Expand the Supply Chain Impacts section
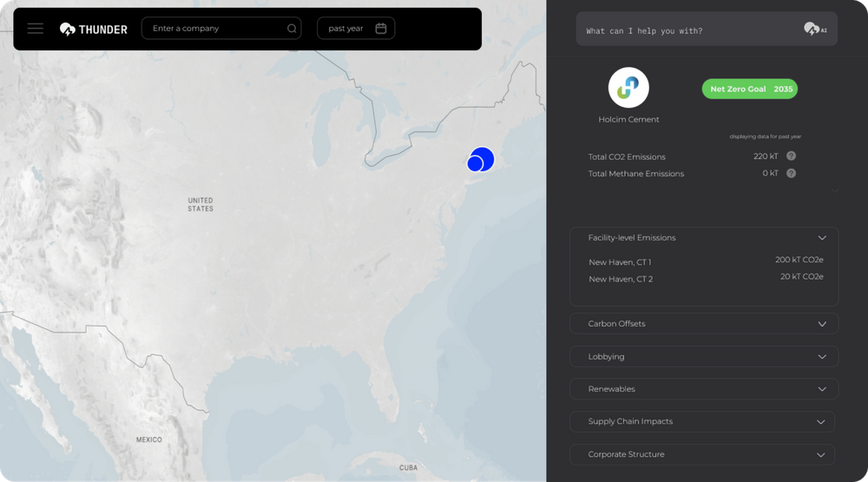868x482 pixels. point(819,422)
